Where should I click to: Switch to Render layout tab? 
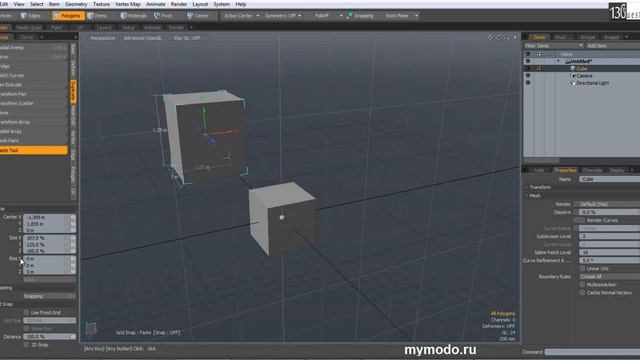[176, 27]
